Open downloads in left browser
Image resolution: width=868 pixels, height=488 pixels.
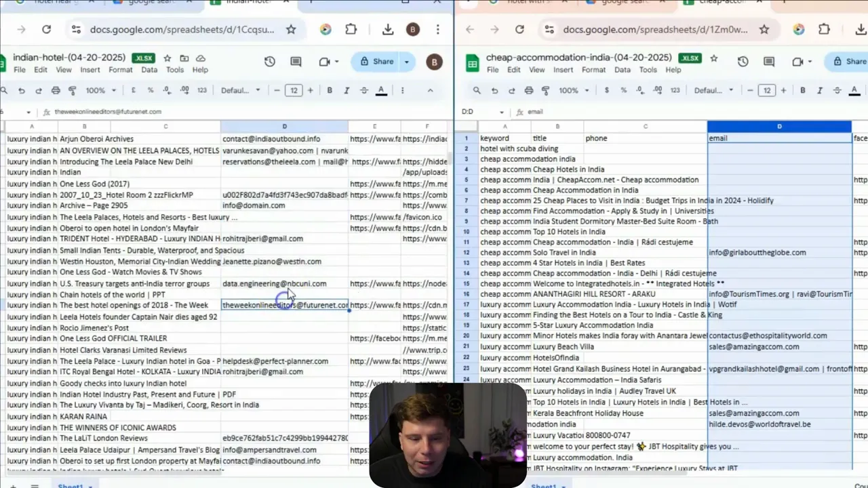coord(388,29)
